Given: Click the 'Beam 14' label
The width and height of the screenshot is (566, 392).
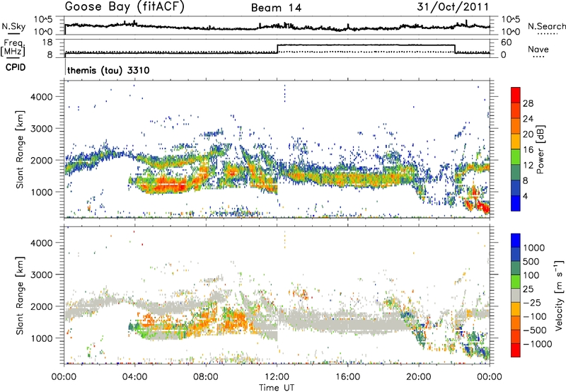Looking at the screenshot, I should point(277,8).
